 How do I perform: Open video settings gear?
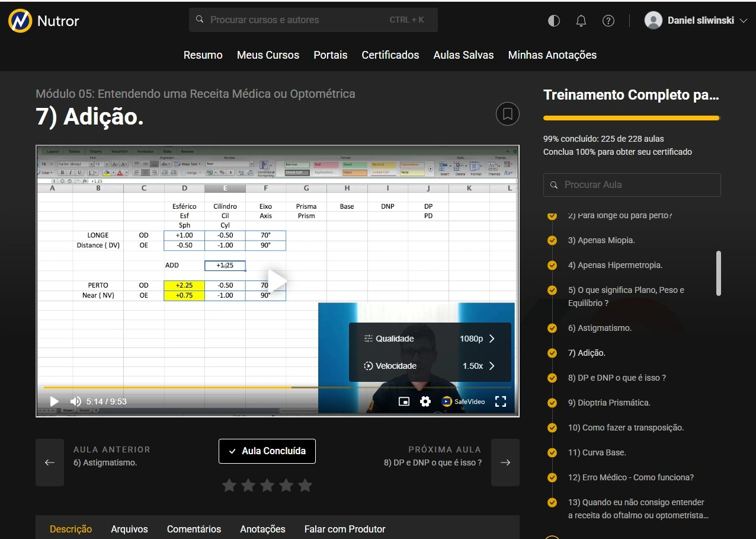(425, 401)
